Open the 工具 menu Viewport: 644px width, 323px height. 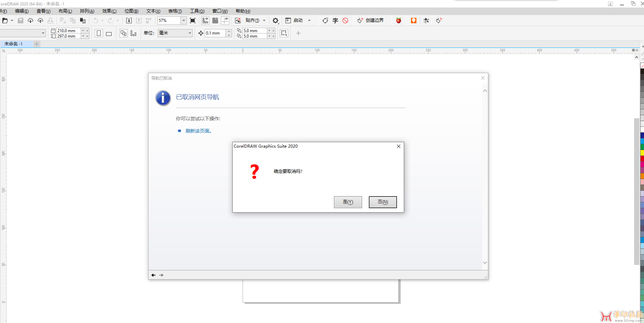click(x=197, y=11)
